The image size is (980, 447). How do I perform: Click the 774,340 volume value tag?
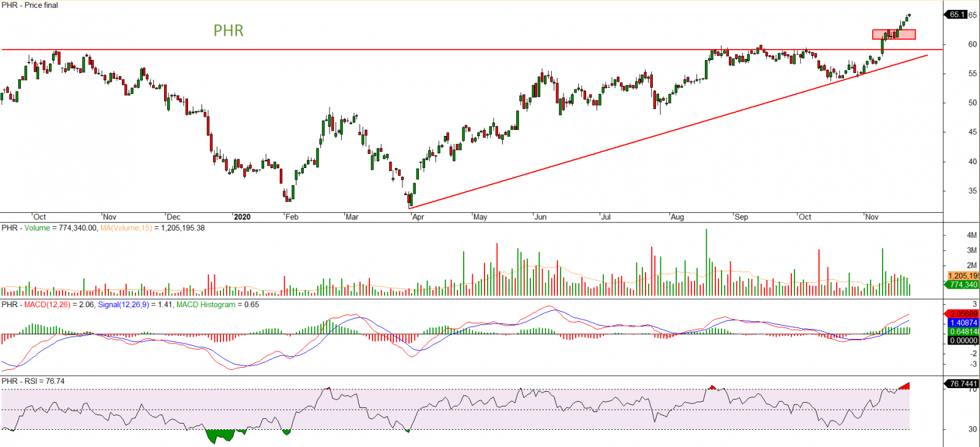tap(963, 285)
